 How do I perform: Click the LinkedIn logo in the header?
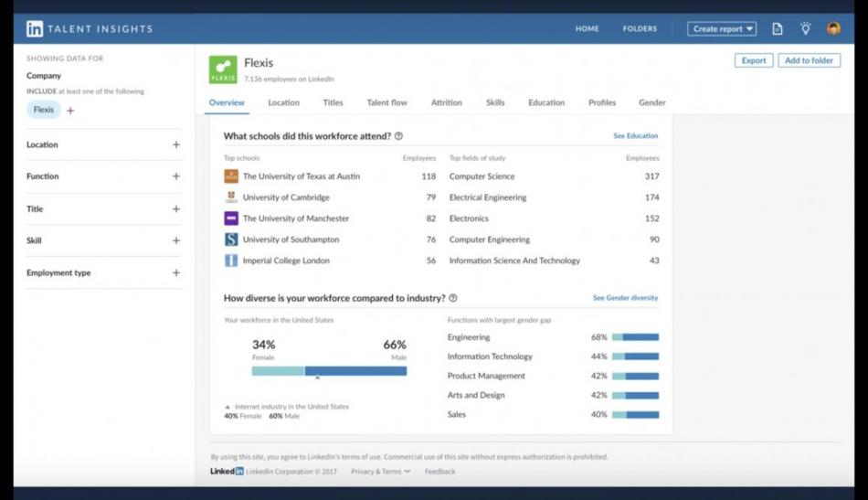click(35, 28)
